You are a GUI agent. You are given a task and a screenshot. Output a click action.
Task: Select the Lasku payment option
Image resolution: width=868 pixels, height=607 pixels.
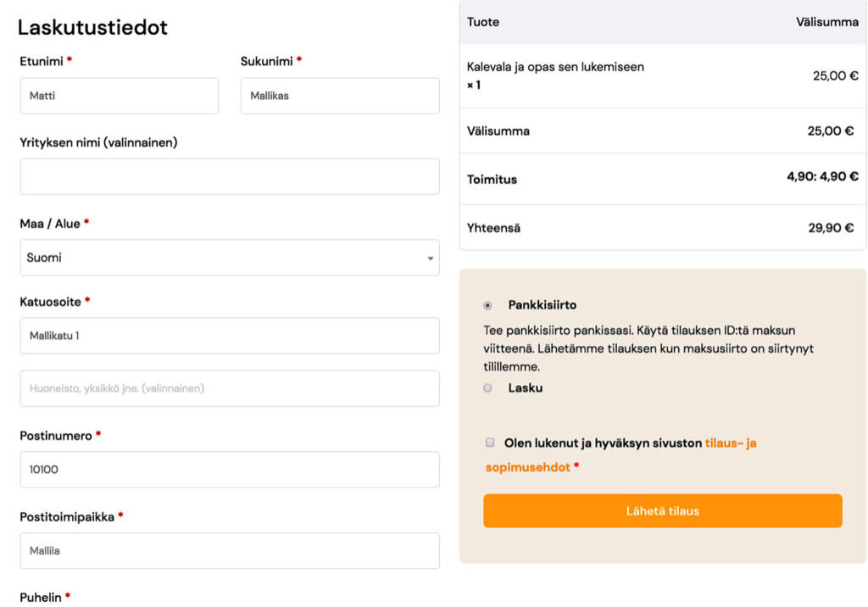pos(487,388)
